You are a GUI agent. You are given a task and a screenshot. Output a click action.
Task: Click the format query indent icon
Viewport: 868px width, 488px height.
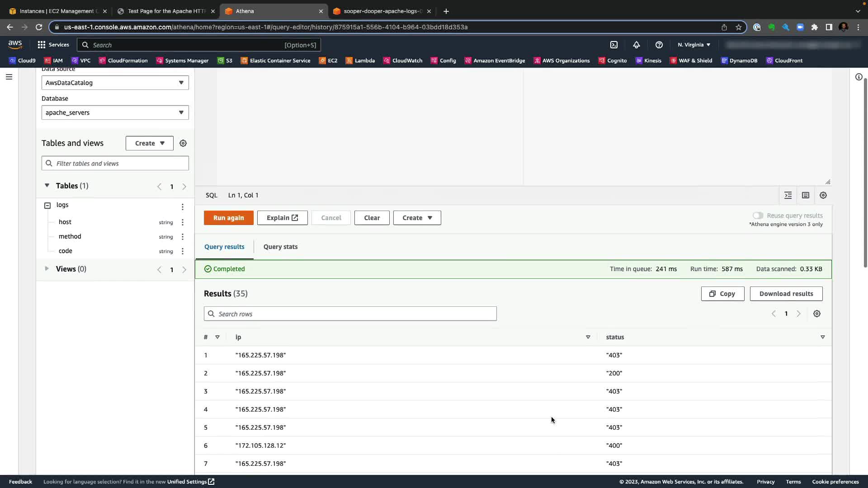[x=788, y=195]
